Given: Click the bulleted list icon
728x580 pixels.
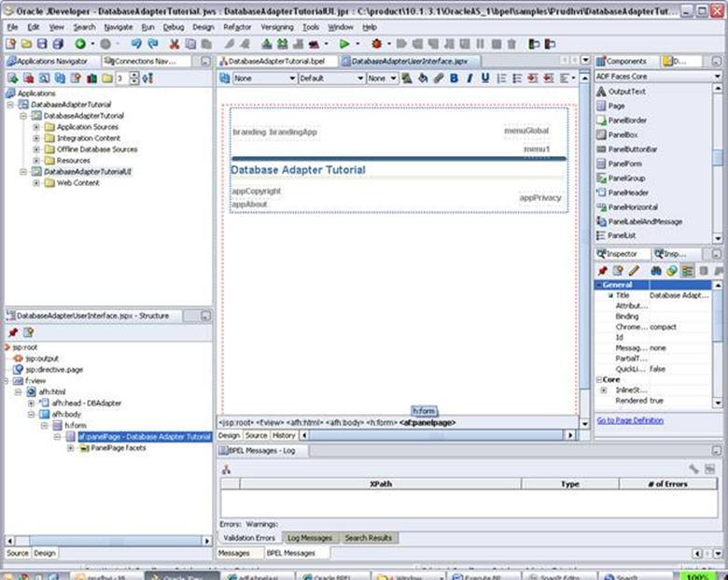Looking at the screenshot, I should [517, 78].
